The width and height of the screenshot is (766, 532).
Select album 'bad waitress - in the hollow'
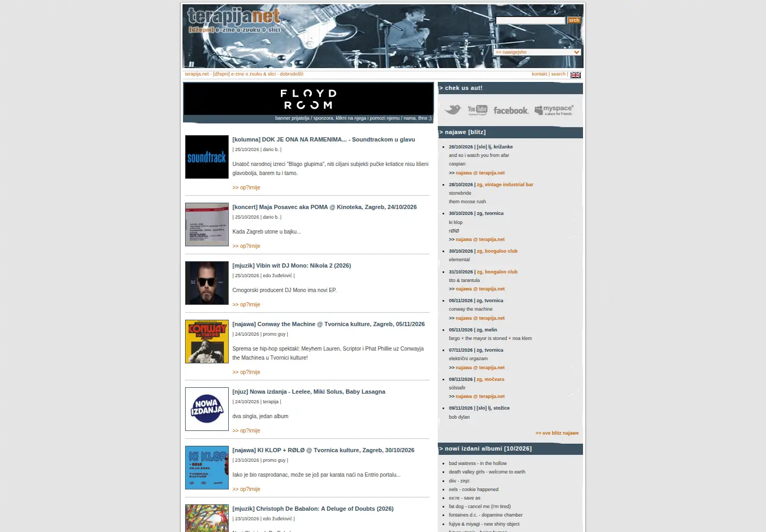[478, 463]
